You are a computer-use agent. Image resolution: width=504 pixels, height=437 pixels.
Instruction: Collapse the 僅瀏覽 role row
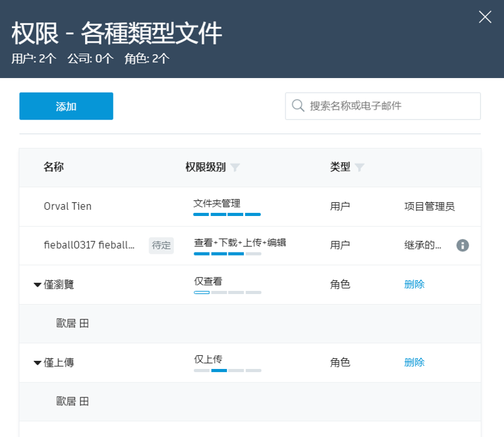(37, 285)
